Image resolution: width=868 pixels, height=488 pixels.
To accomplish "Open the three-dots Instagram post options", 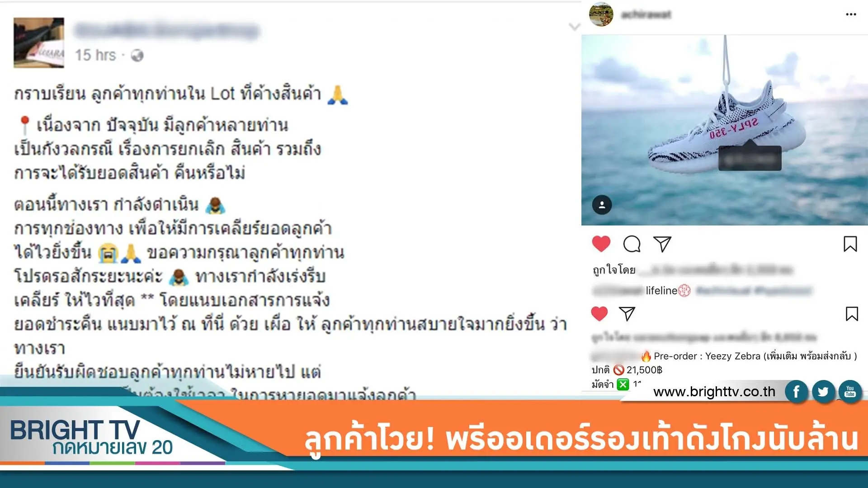I will point(851,14).
